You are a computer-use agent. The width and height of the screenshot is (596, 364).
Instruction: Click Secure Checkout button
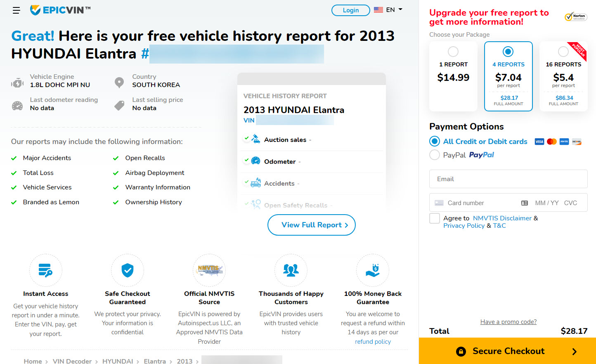(508, 351)
